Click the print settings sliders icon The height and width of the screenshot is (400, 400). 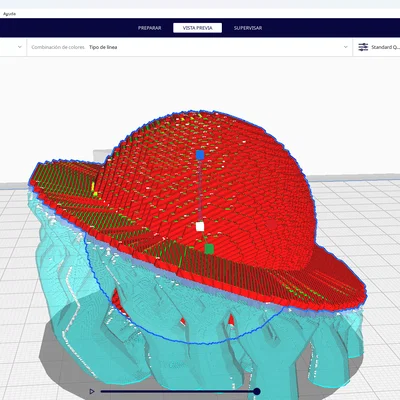click(363, 47)
